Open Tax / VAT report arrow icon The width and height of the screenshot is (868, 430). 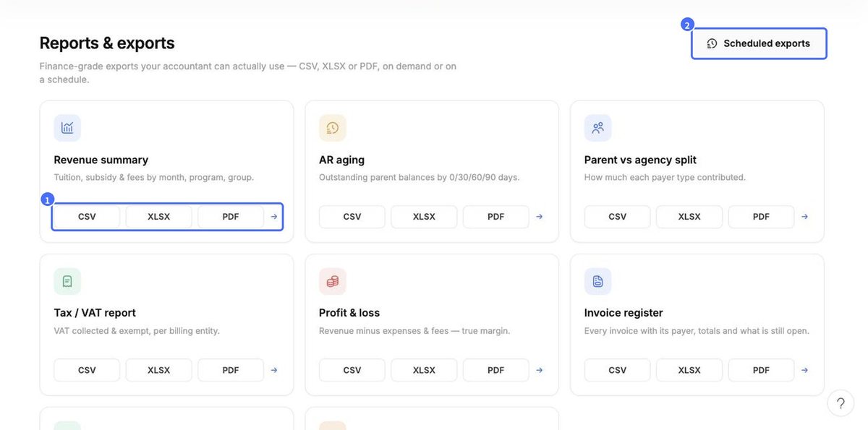click(274, 370)
